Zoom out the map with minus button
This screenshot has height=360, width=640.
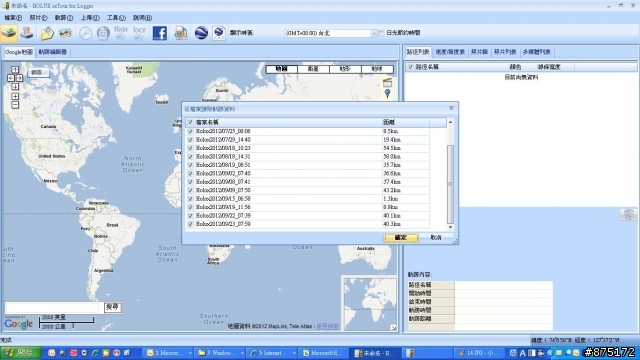point(15,105)
